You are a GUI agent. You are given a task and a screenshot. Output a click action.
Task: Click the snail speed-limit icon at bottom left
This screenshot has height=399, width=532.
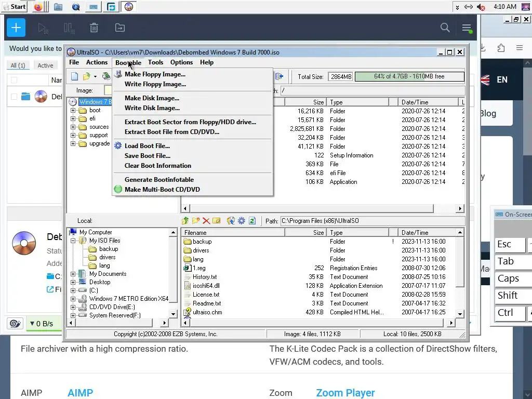coord(15,323)
